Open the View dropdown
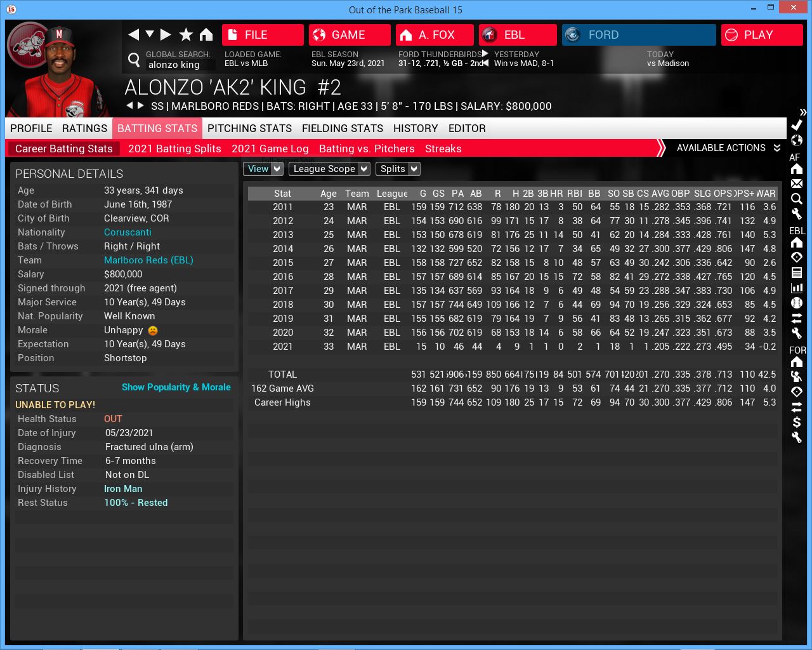The image size is (812, 650). pos(263,169)
